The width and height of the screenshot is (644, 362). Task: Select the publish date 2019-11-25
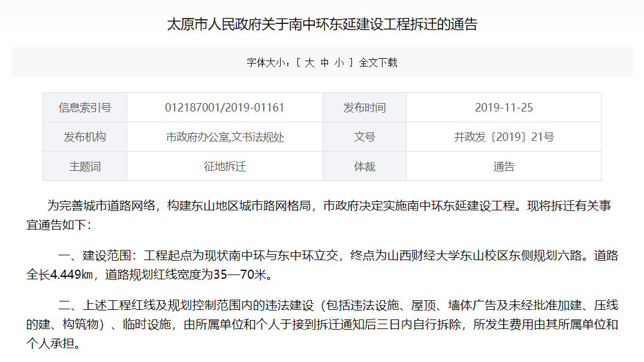(503, 107)
